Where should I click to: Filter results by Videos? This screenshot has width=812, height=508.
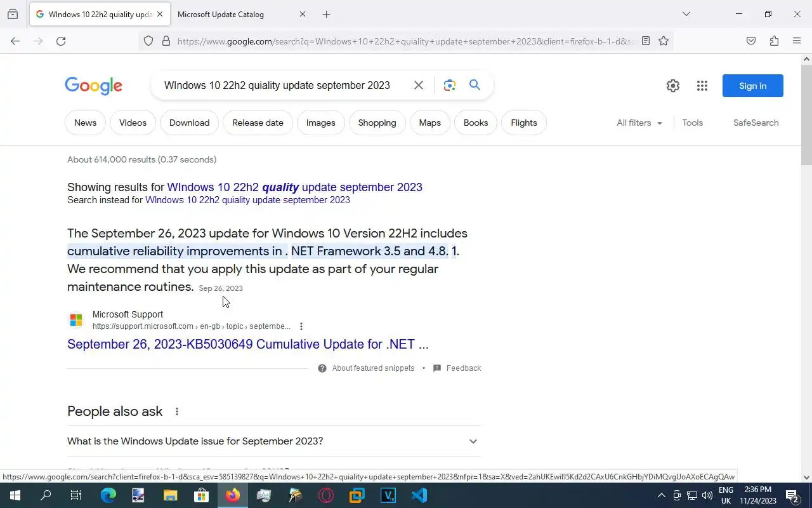pyautogui.click(x=133, y=123)
